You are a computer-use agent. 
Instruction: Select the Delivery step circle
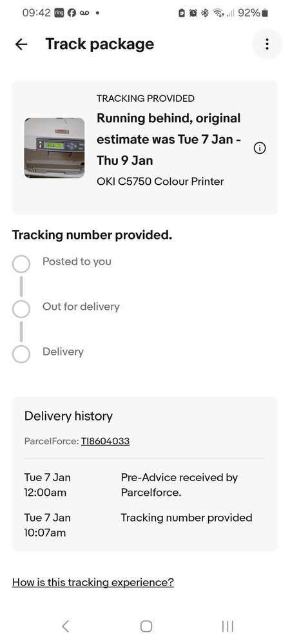point(21,354)
